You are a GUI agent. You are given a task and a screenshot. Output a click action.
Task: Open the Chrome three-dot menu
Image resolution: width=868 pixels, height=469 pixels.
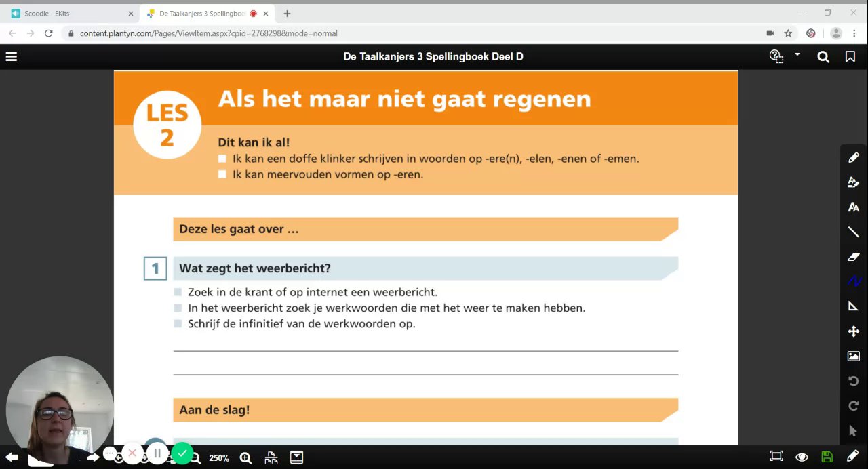click(856, 33)
